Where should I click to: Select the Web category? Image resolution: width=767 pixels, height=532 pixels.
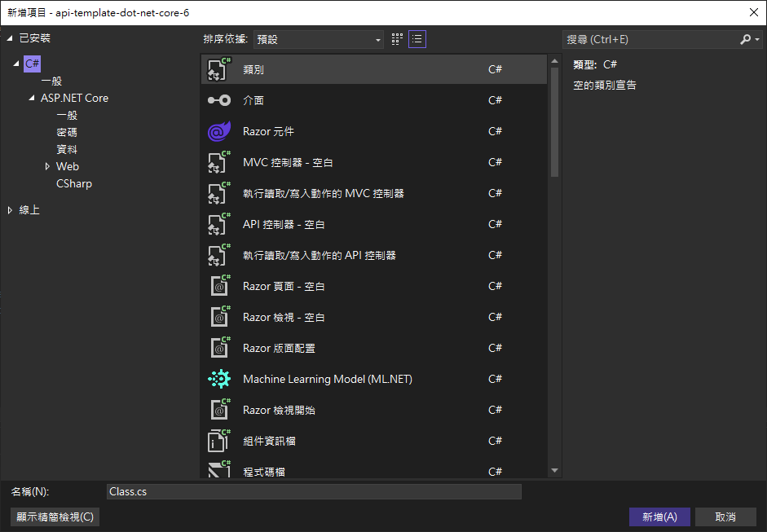tap(68, 166)
